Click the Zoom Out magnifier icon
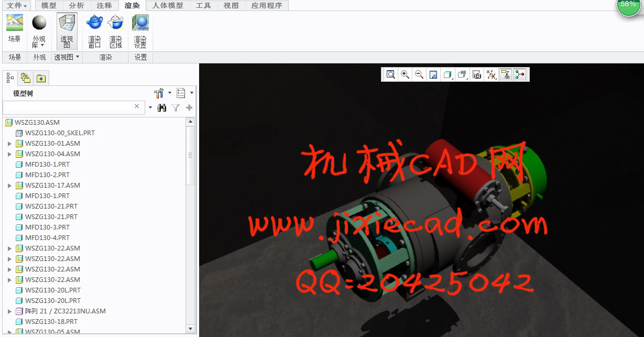The image size is (644, 337). pyautogui.click(x=419, y=75)
